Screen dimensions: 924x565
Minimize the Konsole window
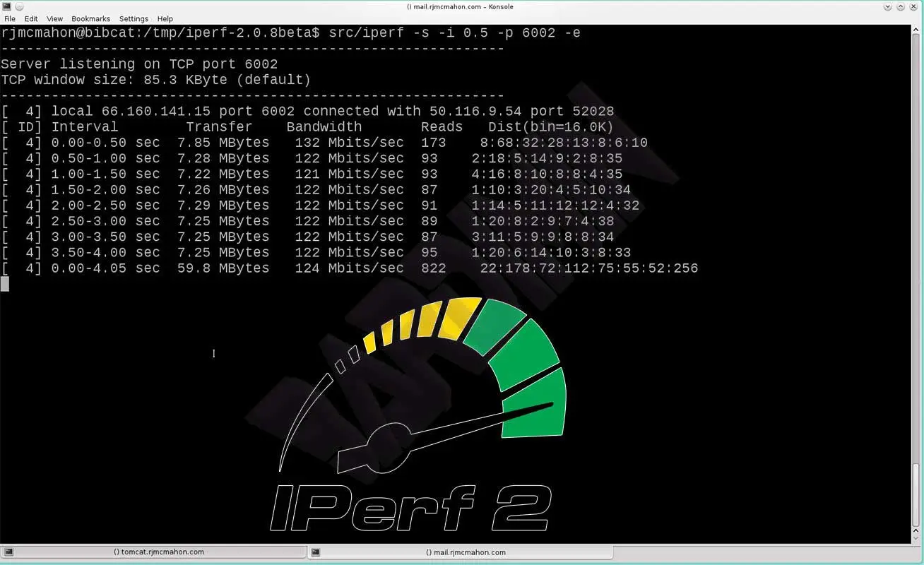tap(888, 6)
